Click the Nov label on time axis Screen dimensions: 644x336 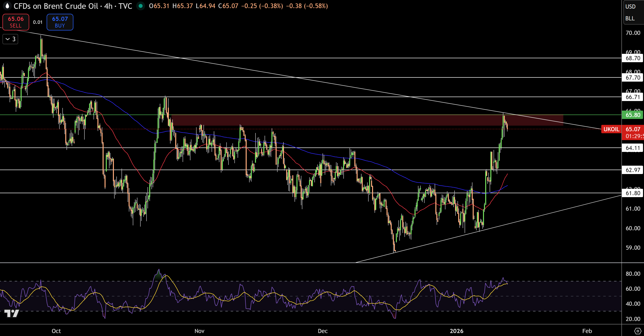199,331
